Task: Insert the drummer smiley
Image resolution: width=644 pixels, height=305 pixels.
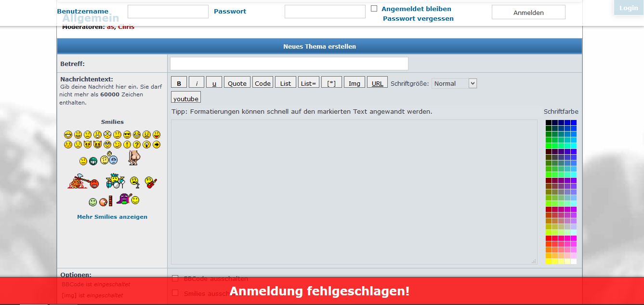Action: [x=115, y=181]
